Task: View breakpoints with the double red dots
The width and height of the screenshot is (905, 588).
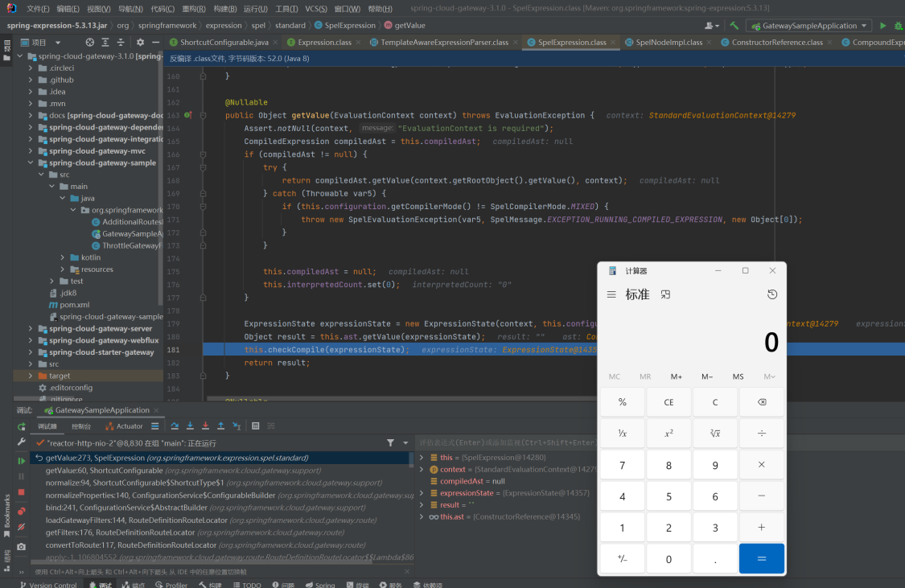Action: 22,512
